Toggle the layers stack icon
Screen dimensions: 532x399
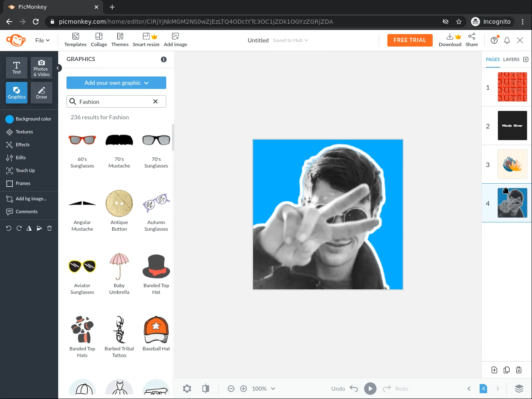pyautogui.click(x=519, y=389)
